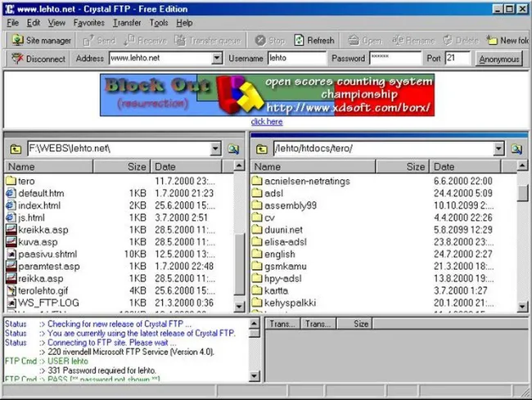Click the kreikka.asp file icon
This screenshot has width=532, height=400.
[x=11, y=230]
